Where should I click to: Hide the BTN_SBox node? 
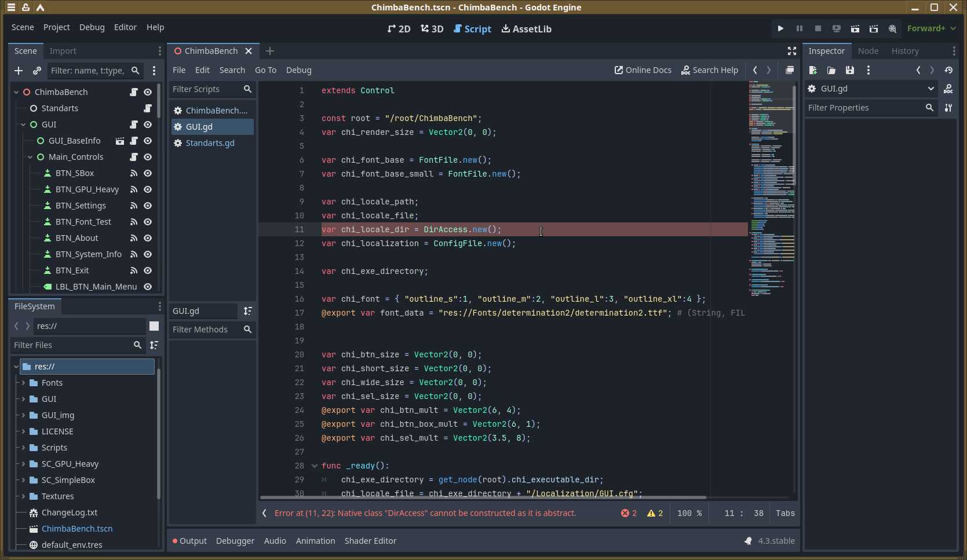[x=148, y=173]
